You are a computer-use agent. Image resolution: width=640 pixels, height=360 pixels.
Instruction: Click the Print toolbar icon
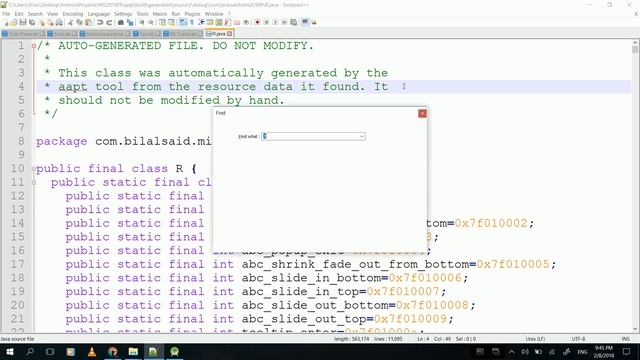(59, 22)
